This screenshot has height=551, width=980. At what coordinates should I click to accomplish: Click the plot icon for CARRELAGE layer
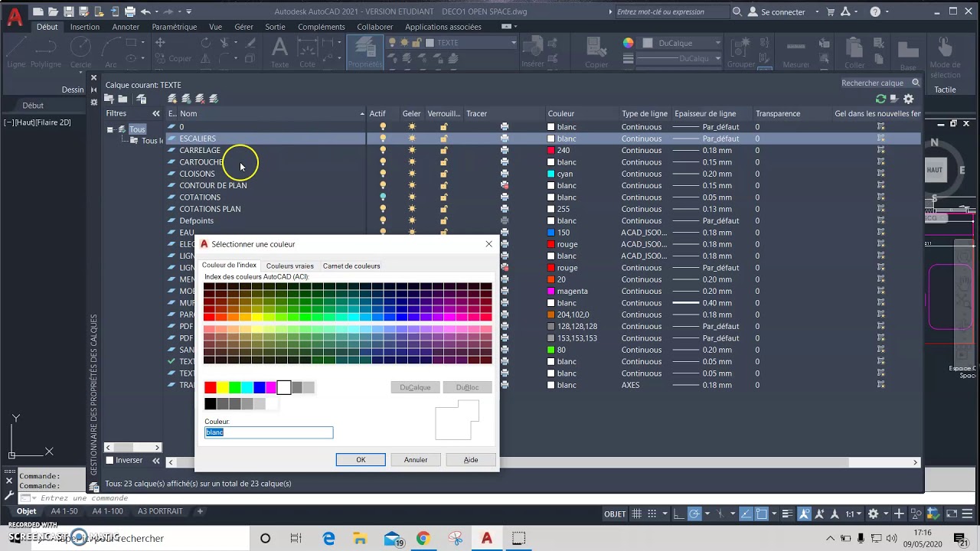(505, 150)
